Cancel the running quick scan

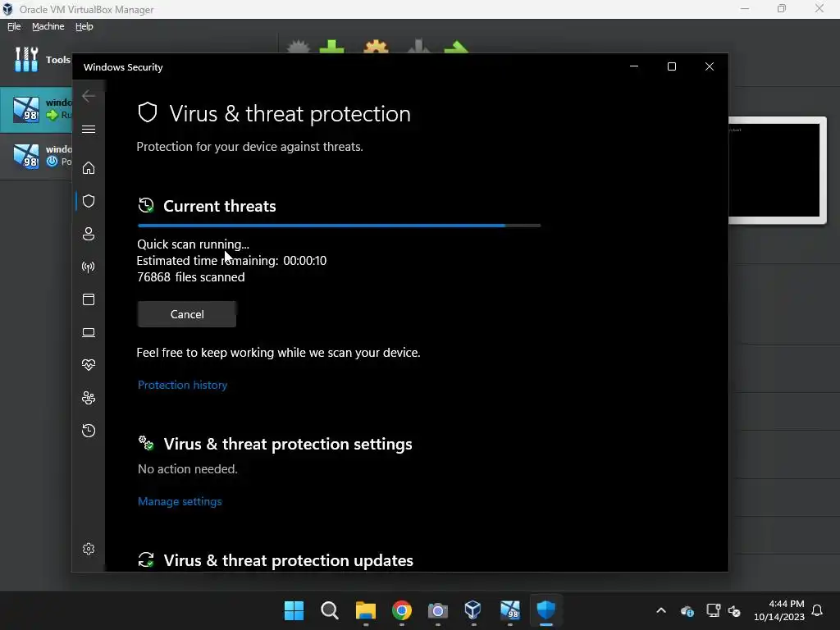click(x=186, y=314)
